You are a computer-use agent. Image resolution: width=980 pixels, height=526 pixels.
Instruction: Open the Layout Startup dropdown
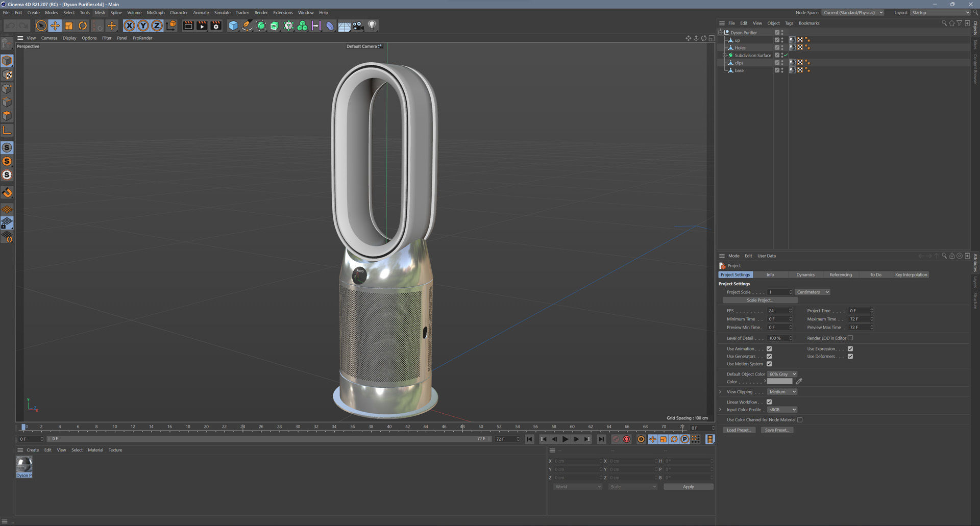click(940, 13)
